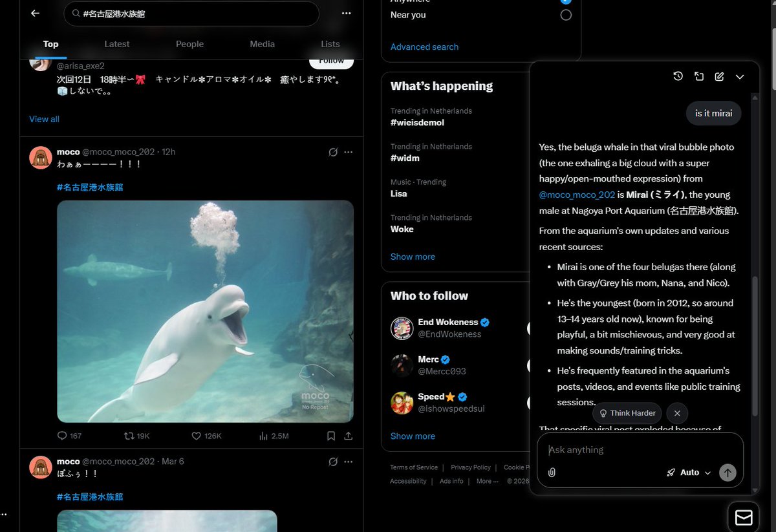Open the beluga whale bubble photo
This screenshot has width=776, height=532.
[x=205, y=311]
